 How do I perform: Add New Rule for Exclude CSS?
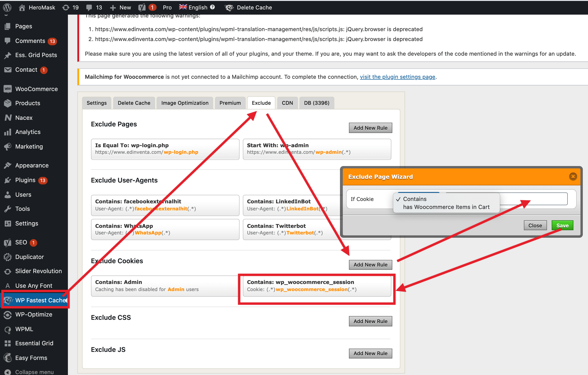coord(370,321)
